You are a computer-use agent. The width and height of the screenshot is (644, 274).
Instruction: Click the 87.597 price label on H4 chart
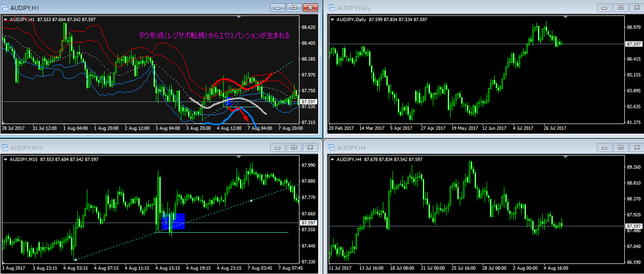pyautogui.click(x=633, y=226)
